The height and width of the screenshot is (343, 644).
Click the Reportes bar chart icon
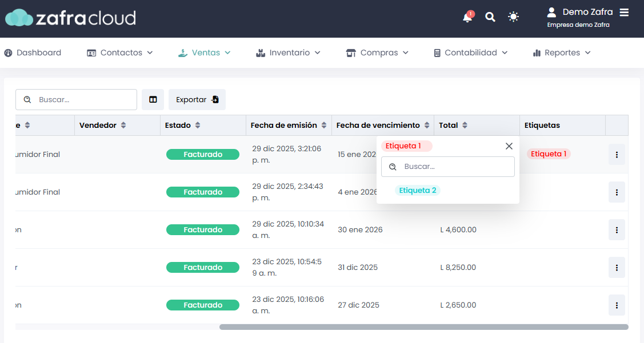tap(537, 53)
